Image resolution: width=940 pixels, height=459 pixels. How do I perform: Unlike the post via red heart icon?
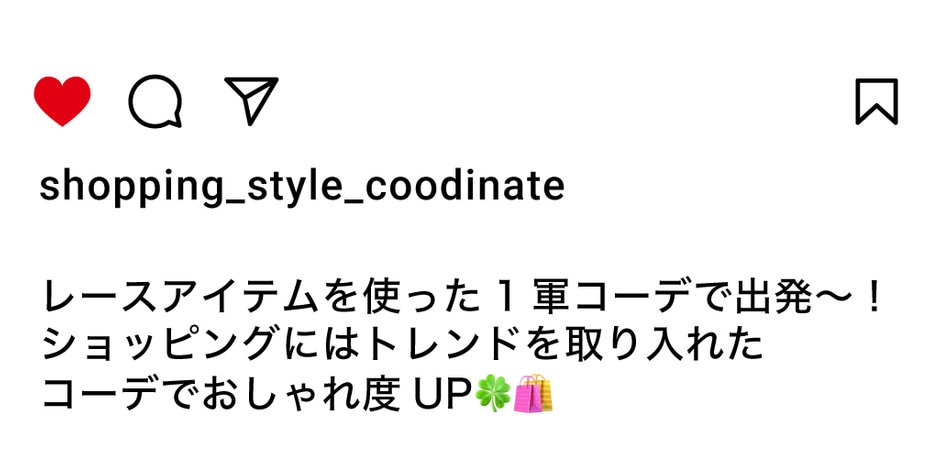click(62, 101)
